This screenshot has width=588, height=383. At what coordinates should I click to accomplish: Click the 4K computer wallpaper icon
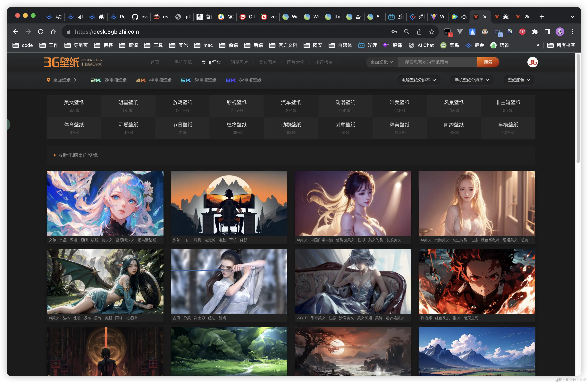tap(141, 80)
